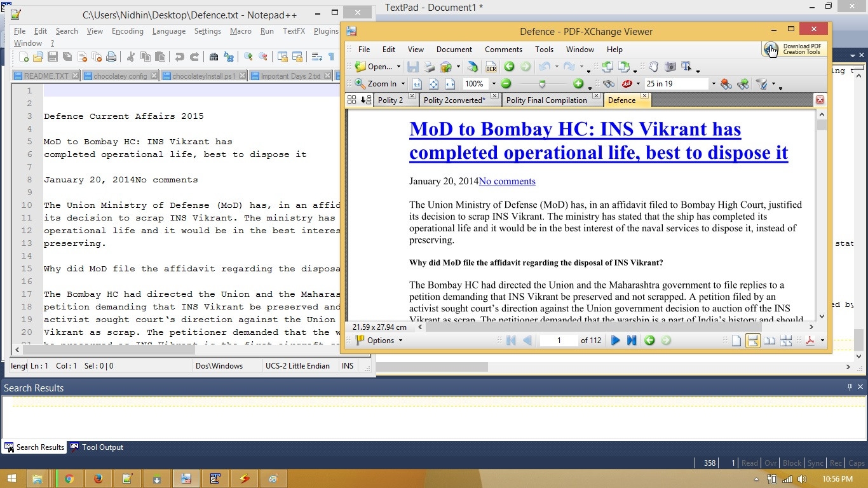Click the page number input field
Screen dimensions: 868x488
click(x=559, y=341)
